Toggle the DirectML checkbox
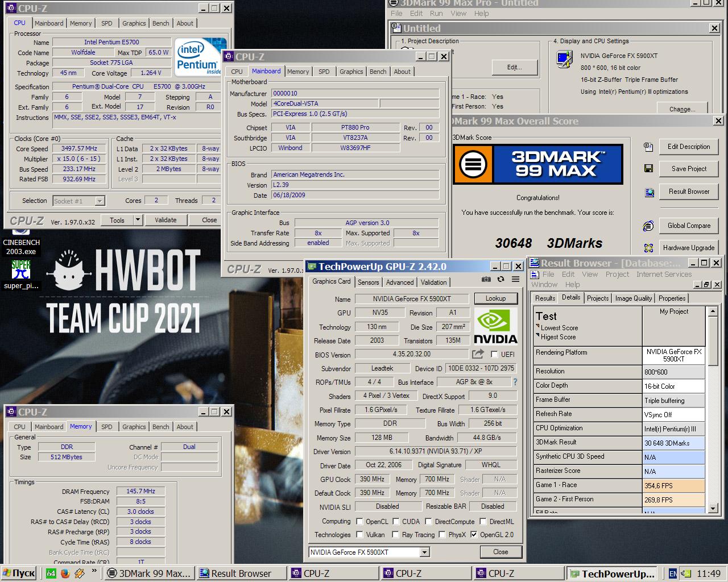 click(x=483, y=521)
